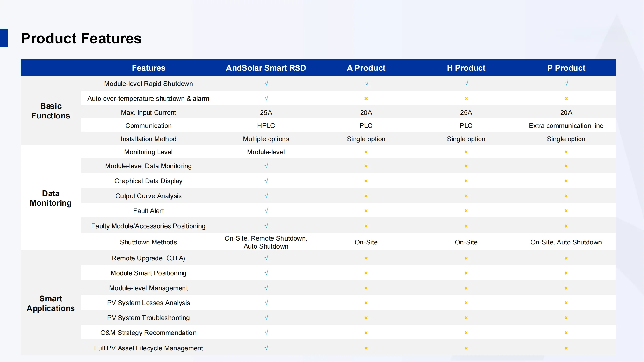Click the HPLC communication value
This screenshot has height=362, width=644.
pos(266,126)
